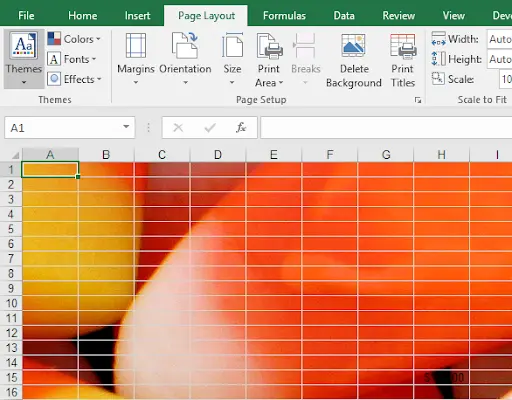
Task: Select row 10 header
Action: [11, 303]
